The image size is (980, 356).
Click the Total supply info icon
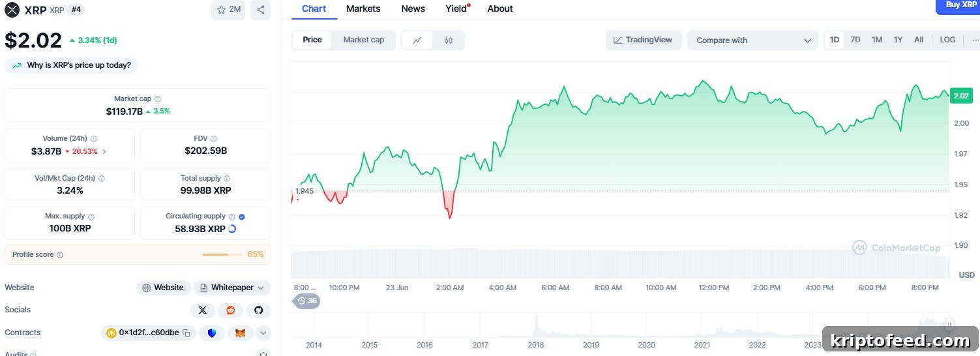pyautogui.click(x=228, y=179)
